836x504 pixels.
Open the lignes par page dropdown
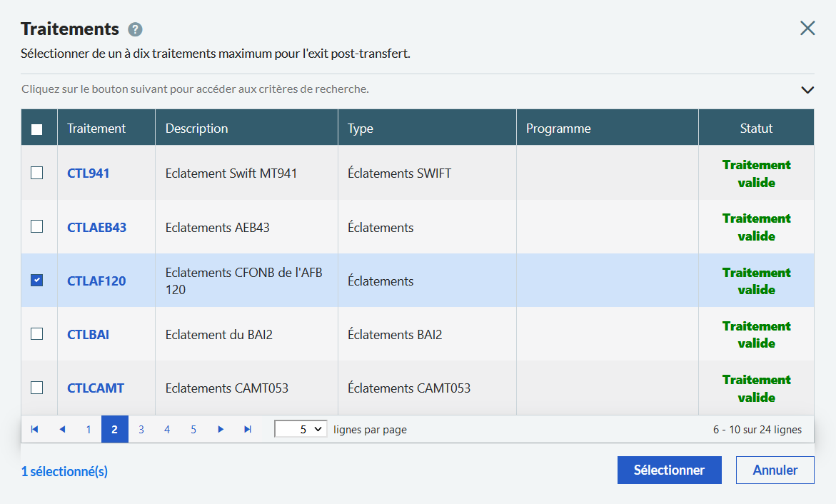(x=301, y=429)
